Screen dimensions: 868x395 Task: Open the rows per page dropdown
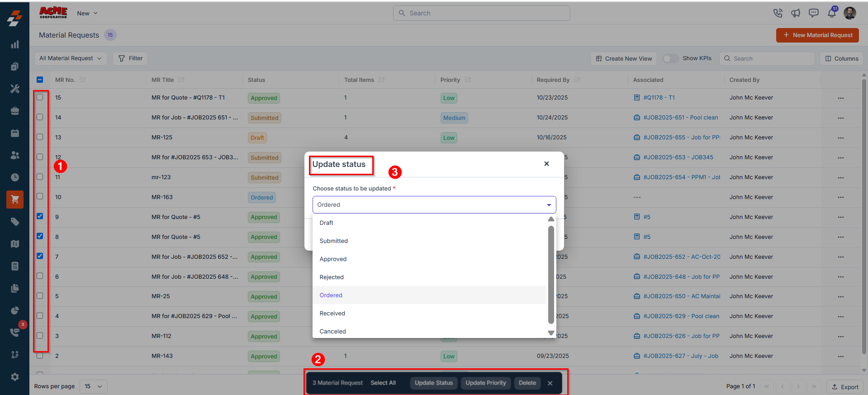93,386
